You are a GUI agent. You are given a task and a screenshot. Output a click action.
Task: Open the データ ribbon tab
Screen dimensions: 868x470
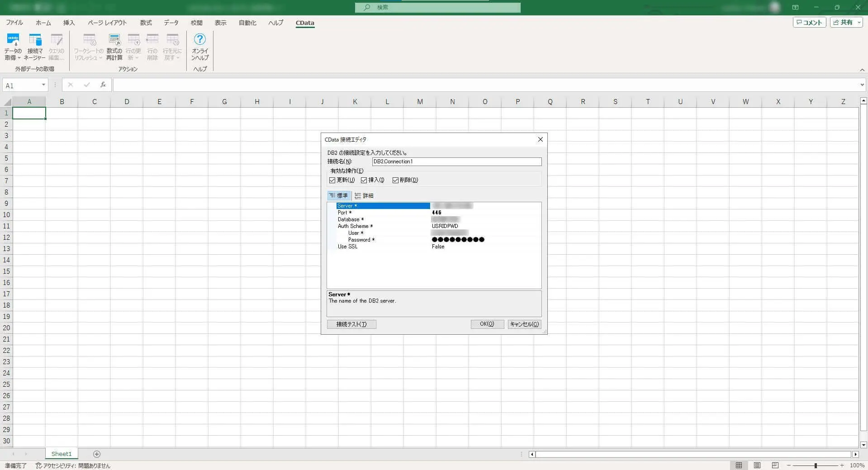click(171, 23)
